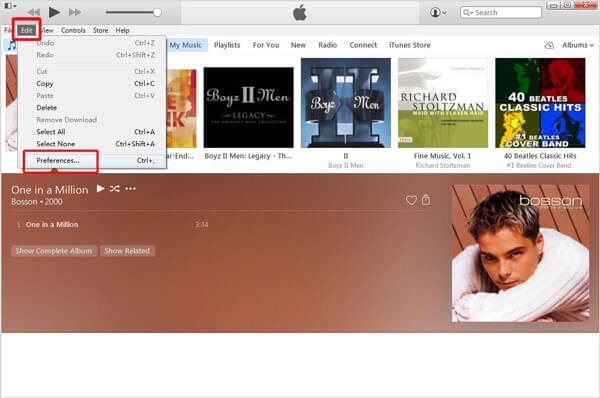Click the Show Complete Album button
Viewport: 600px width, 398px height.
coord(54,251)
